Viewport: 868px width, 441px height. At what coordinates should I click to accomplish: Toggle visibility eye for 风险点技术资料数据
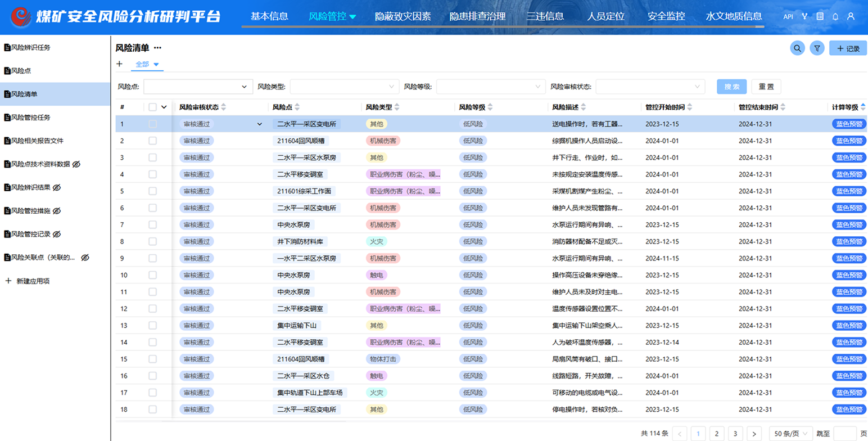point(76,164)
